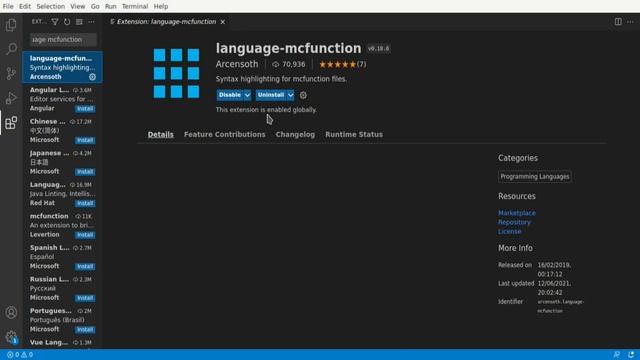
Task: Install the Spanish language pack
Action: coord(85,267)
